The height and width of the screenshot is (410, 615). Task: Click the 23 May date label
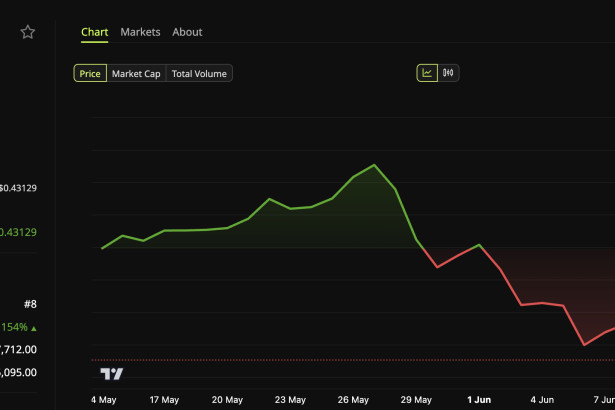pyautogui.click(x=290, y=400)
